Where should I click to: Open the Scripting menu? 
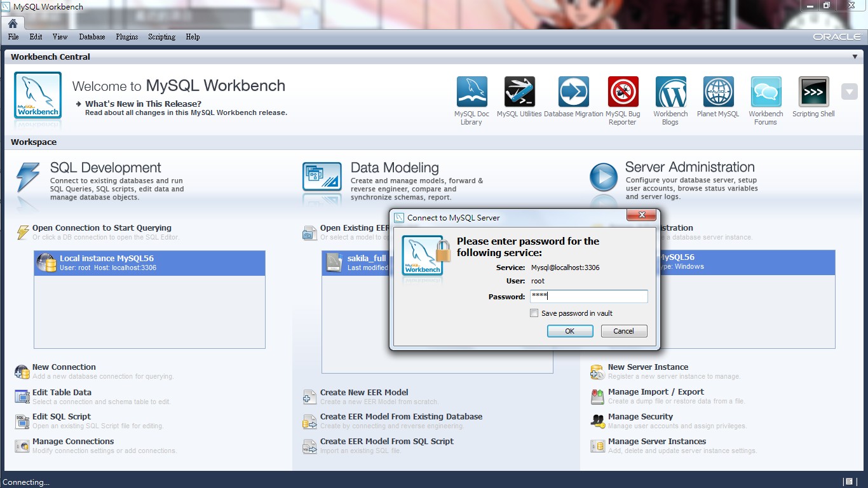[162, 37]
